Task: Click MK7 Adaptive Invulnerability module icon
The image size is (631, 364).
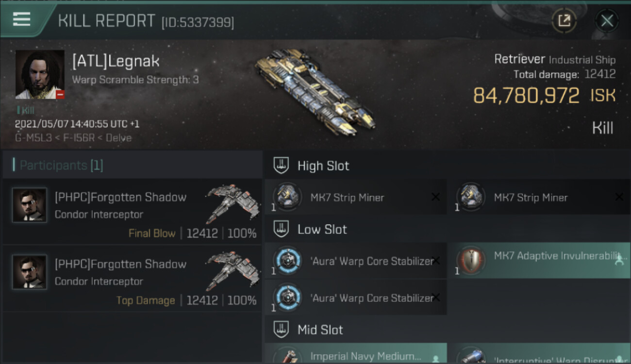Action: 470,261
